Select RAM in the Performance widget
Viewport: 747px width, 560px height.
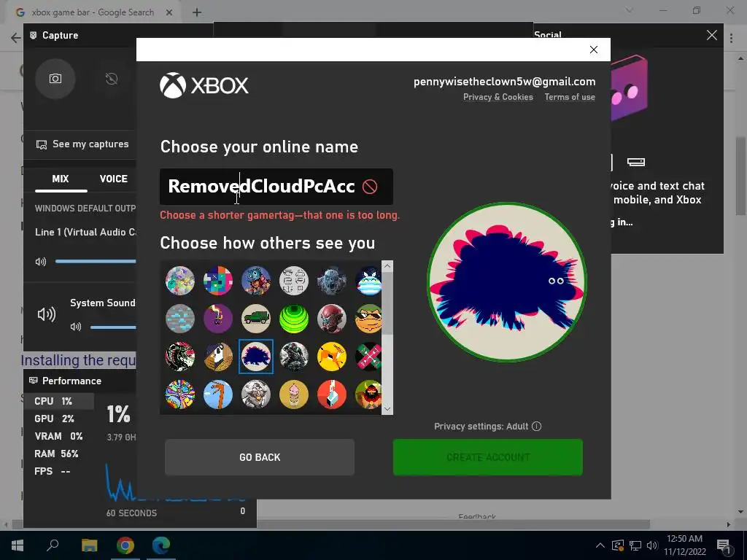pos(58,454)
